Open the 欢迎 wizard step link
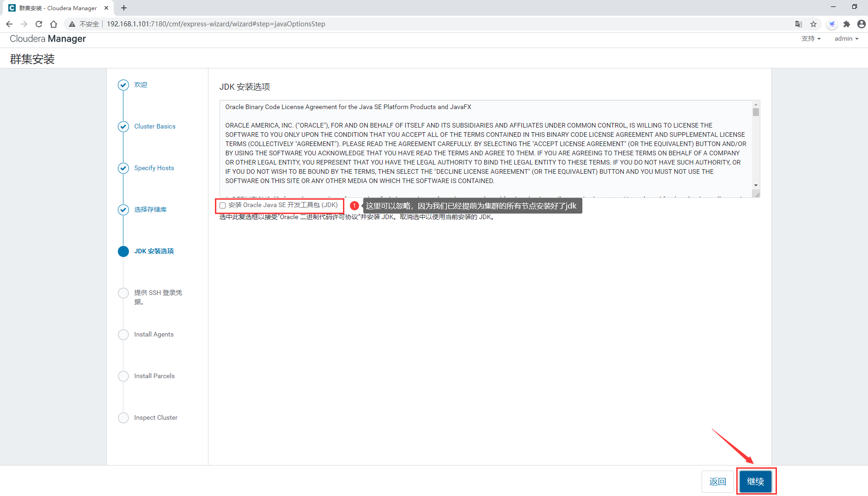The width and height of the screenshot is (868, 496). pos(141,85)
